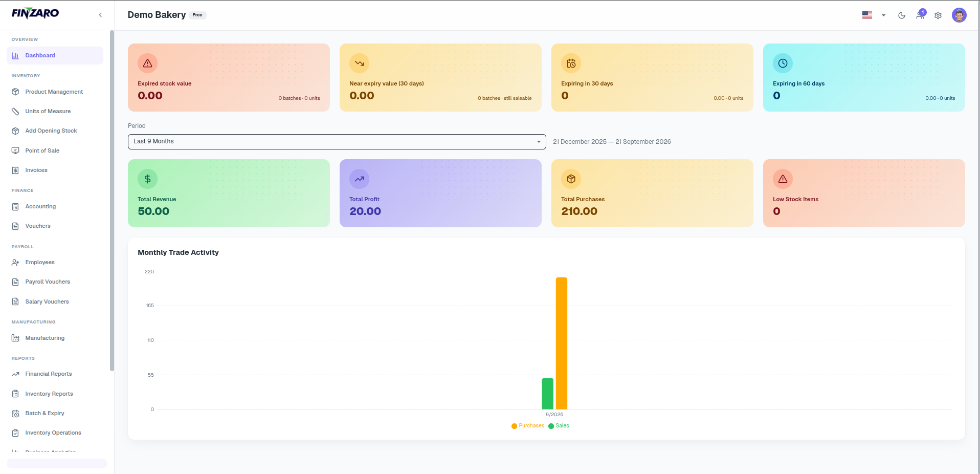Toggle the Sales legend in the chart
980x474 pixels.
tap(559, 426)
